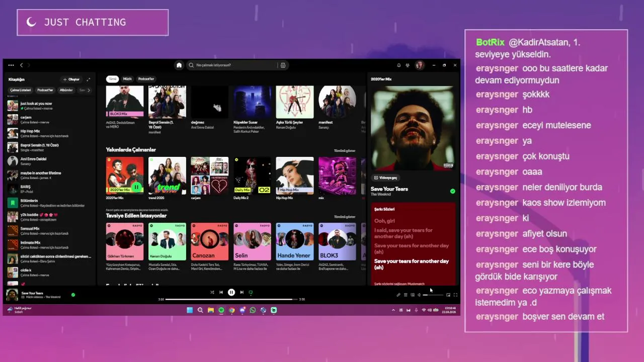Pause the current song
The image size is (644, 362).
point(231,292)
